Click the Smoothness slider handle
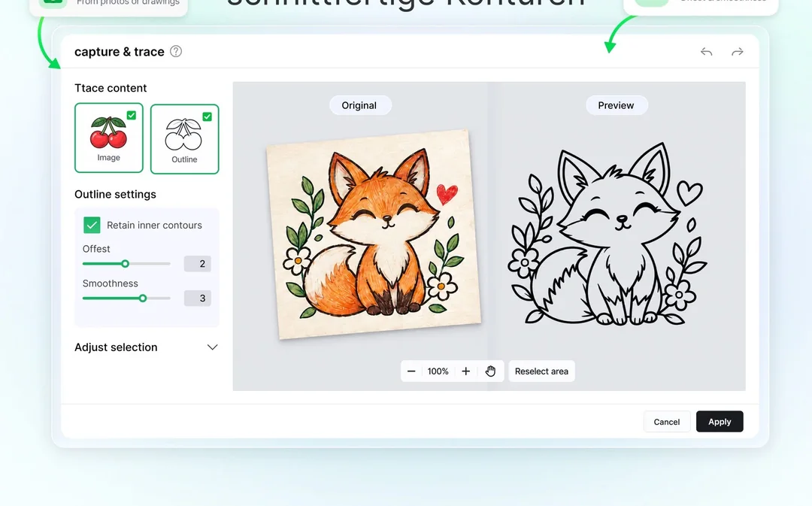The height and width of the screenshot is (506, 812). pyautogui.click(x=143, y=298)
